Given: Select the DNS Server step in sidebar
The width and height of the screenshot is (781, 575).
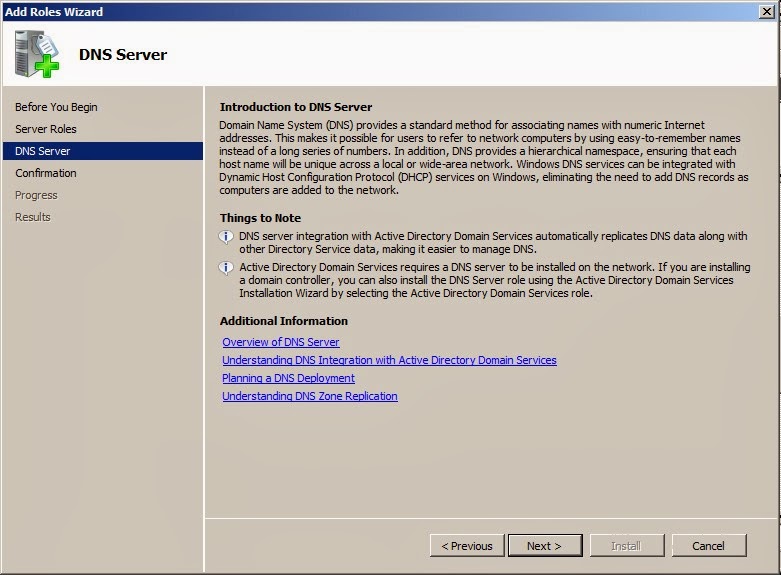Looking at the screenshot, I should point(103,151).
